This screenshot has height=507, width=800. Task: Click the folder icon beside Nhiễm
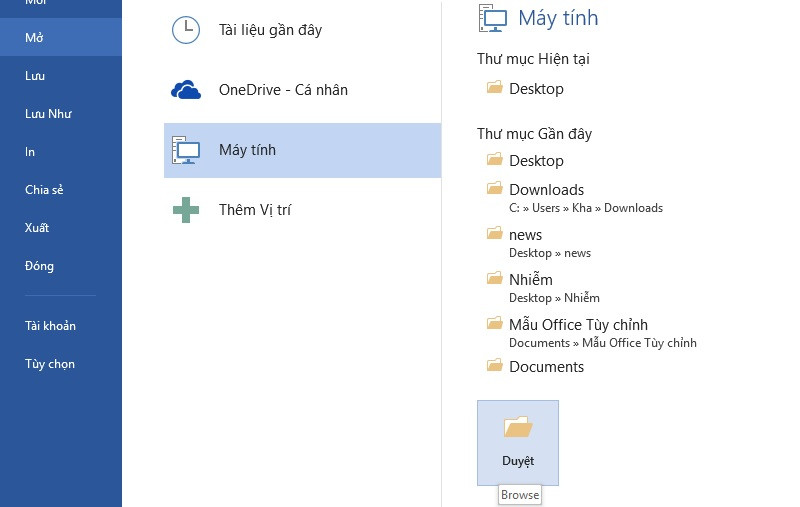tap(494, 279)
